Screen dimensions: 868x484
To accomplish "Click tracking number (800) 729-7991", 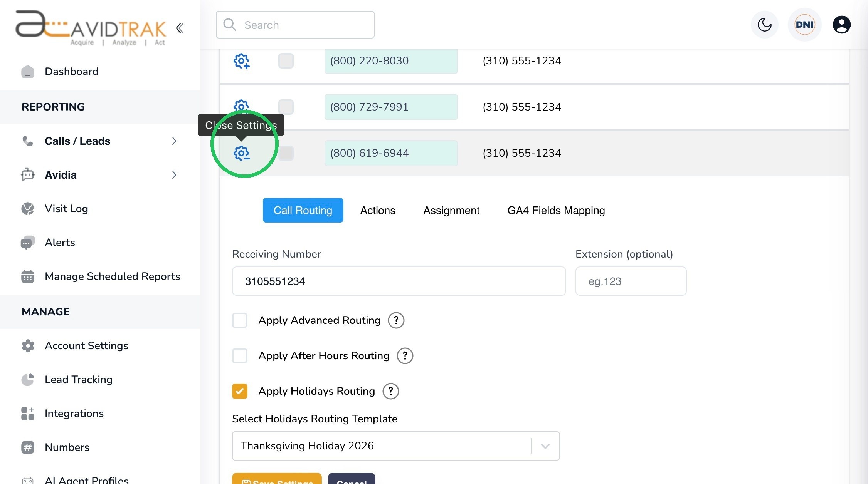I will pos(391,107).
